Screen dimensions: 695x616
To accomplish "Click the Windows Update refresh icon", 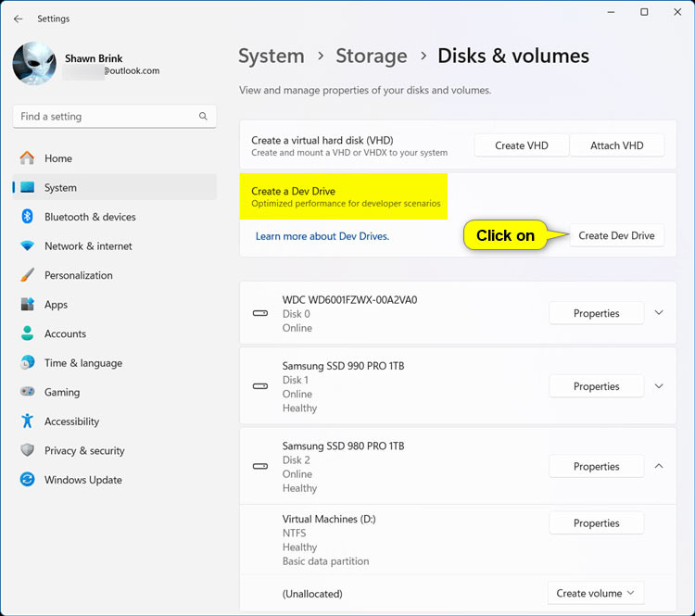I will [27, 480].
